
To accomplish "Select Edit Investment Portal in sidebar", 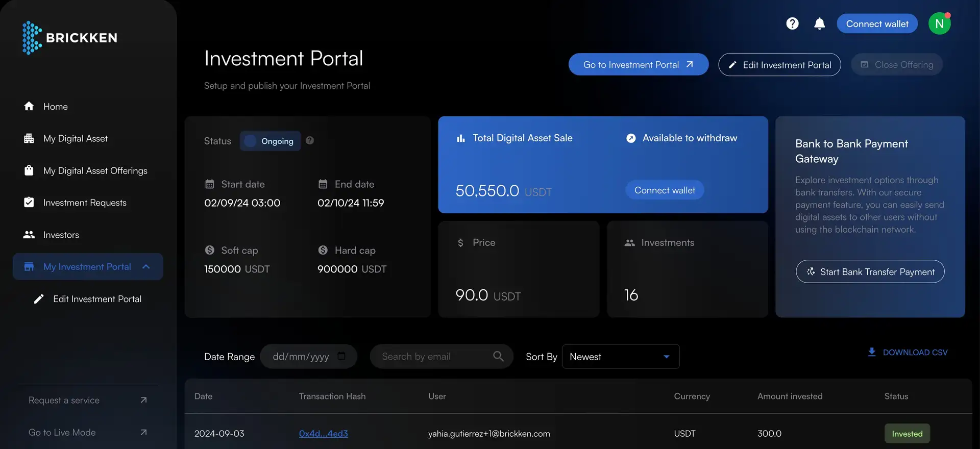I will point(97,299).
